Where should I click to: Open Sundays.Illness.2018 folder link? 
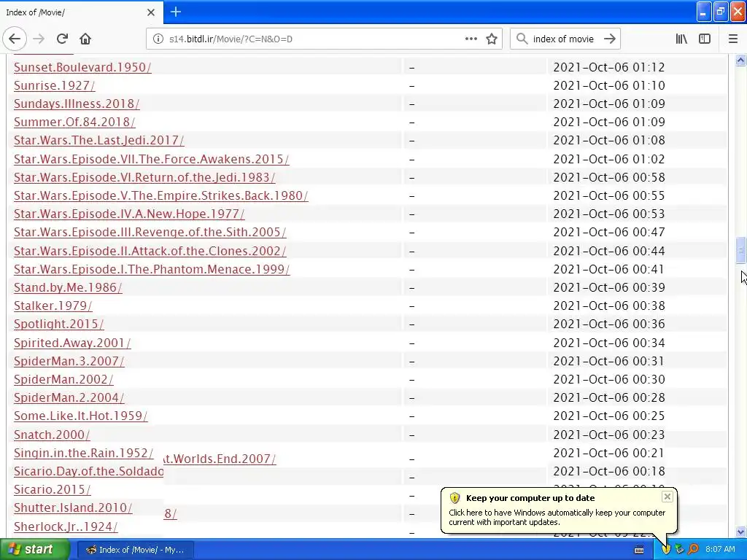(x=77, y=104)
